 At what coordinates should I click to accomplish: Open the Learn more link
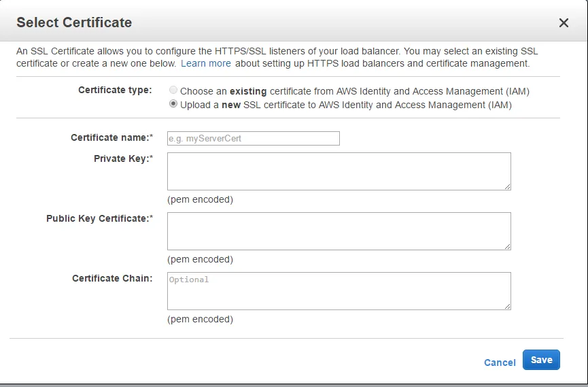[205, 63]
